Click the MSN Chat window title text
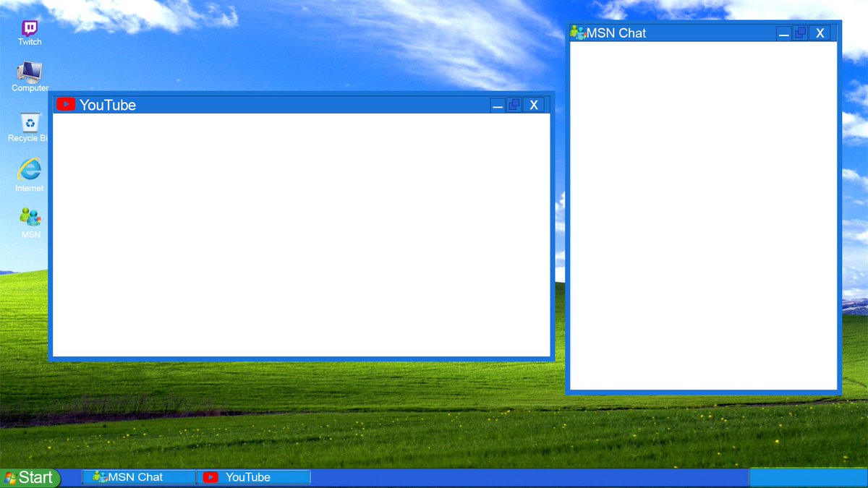The image size is (868, 488). 616,33
